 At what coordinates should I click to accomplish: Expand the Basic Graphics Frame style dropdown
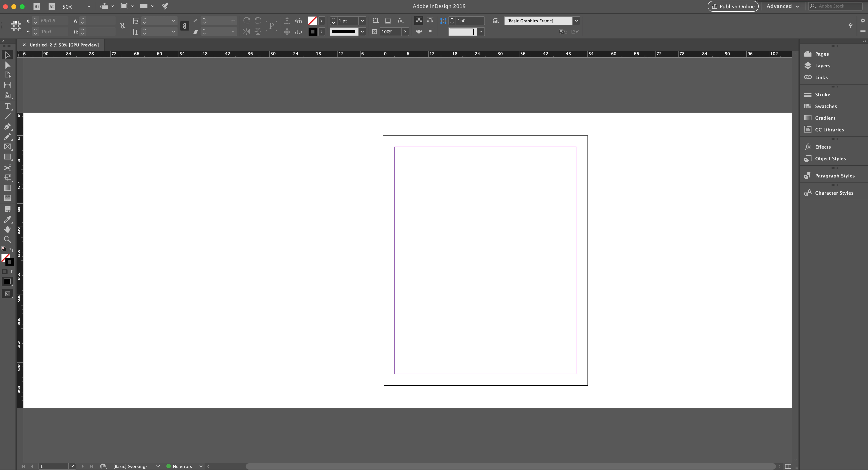[576, 21]
